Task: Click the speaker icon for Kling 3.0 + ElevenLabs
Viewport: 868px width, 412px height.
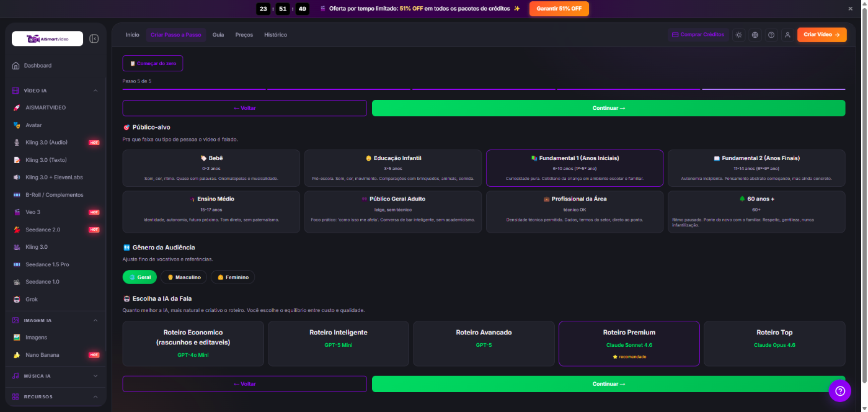Action: pos(17,177)
